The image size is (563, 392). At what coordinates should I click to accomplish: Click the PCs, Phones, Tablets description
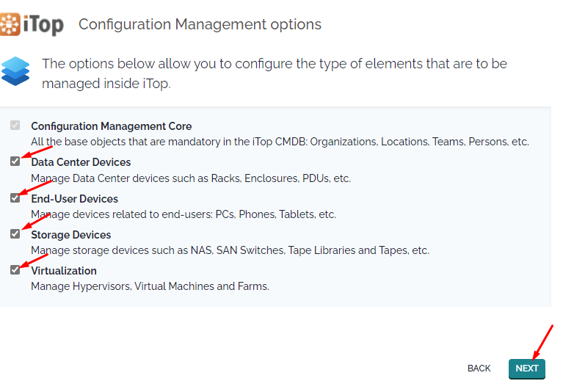(x=184, y=214)
